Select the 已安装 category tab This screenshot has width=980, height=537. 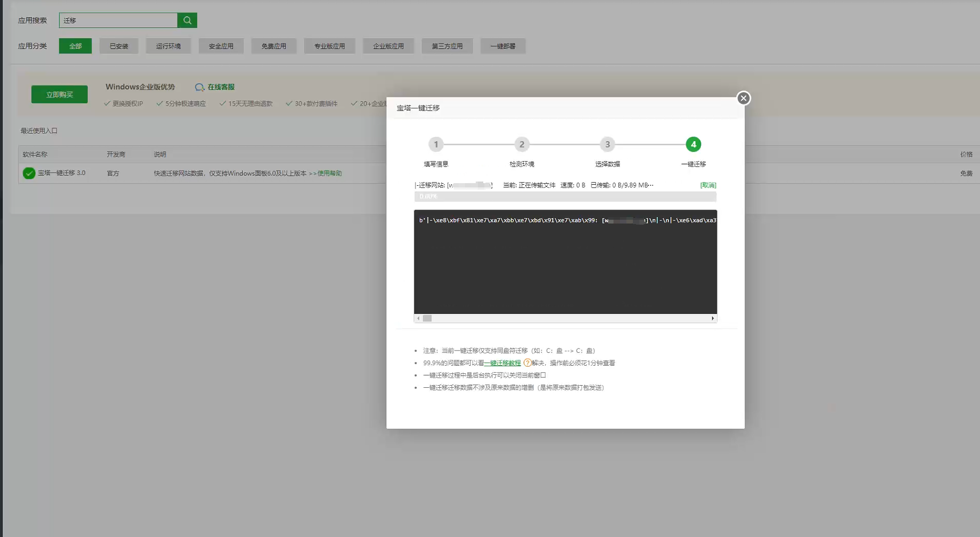(x=119, y=46)
